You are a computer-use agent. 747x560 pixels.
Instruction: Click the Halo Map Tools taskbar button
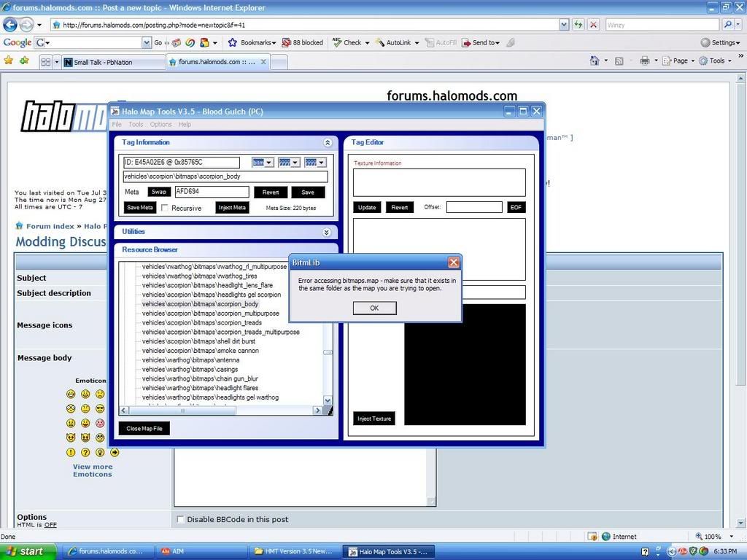coord(388,551)
